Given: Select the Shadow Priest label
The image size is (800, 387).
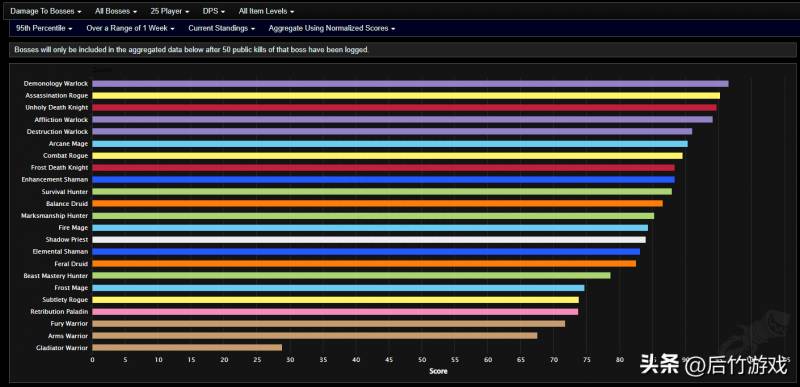Looking at the screenshot, I should coord(67,240).
